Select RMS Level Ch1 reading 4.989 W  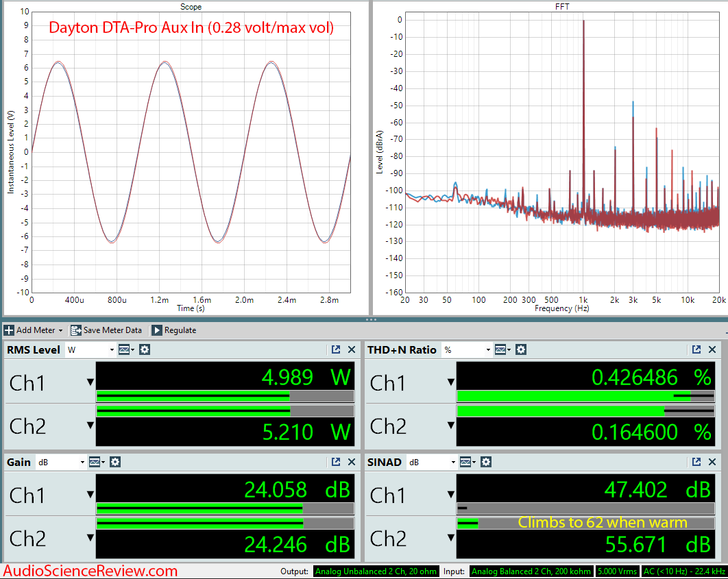[x=306, y=377]
